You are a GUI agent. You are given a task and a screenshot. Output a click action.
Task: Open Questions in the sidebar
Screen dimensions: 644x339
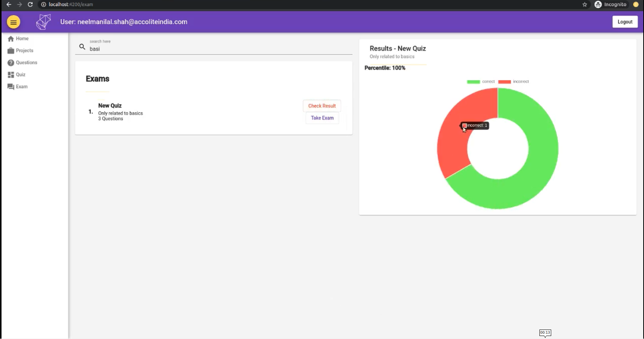point(27,63)
